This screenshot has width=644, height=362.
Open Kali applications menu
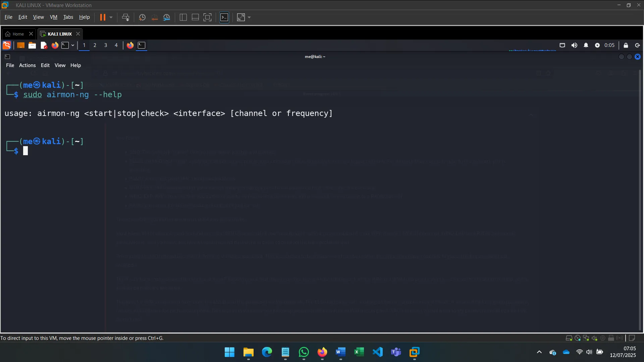click(7, 45)
